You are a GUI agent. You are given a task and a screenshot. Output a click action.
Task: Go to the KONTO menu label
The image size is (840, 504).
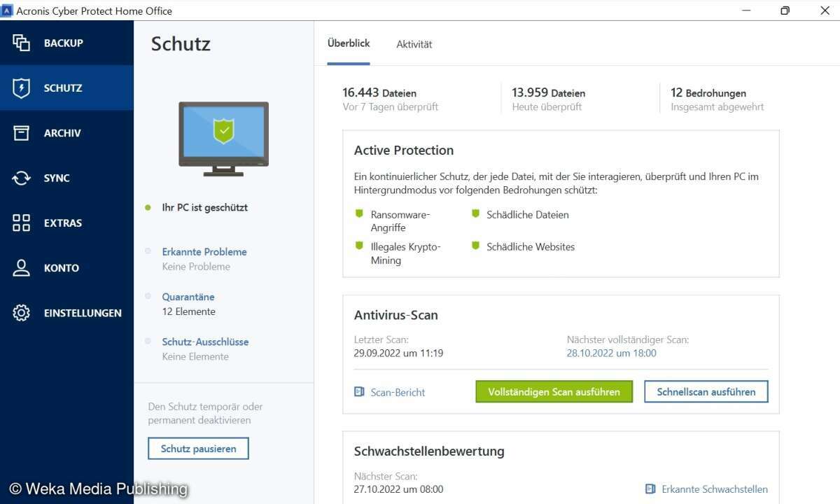click(x=62, y=268)
